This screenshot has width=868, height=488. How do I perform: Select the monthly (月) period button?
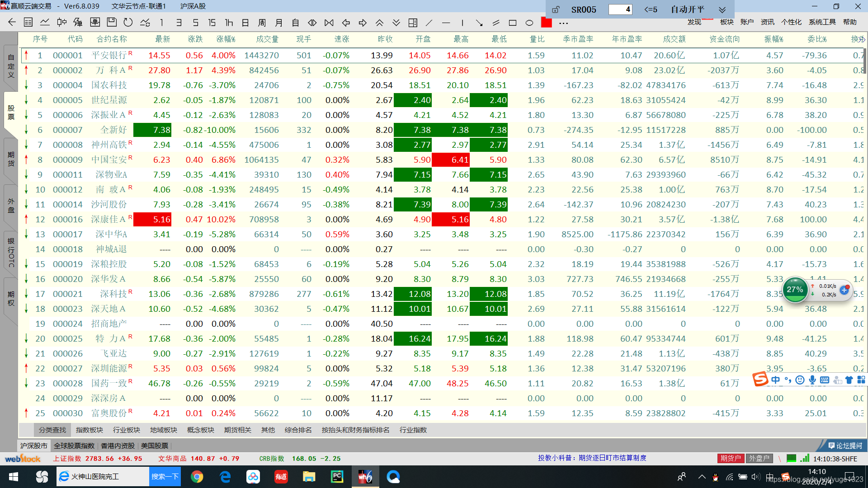click(x=279, y=23)
